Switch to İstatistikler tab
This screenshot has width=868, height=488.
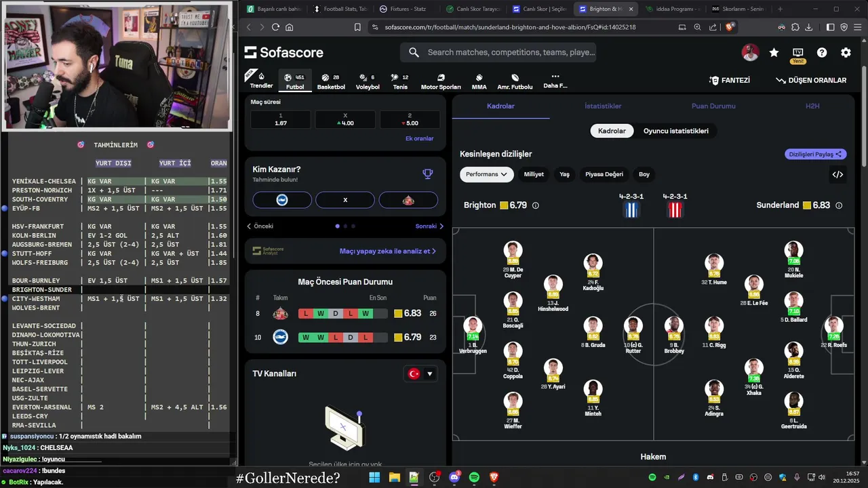(603, 106)
